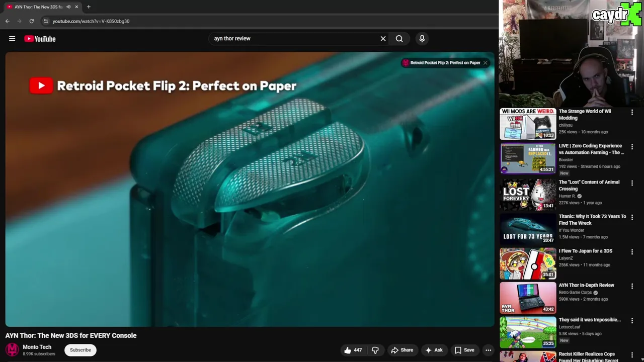Dismiss the Retroid Pocket Flip 2 info card
Image resolution: width=644 pixels, height=362 pixels.
click(x=485, y=63)
